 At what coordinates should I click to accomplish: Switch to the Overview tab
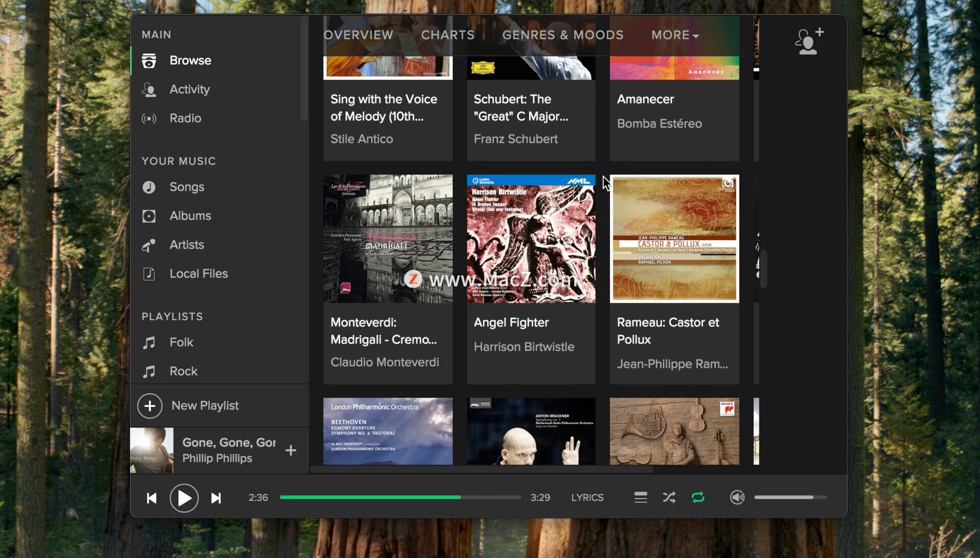pos(358,35)
